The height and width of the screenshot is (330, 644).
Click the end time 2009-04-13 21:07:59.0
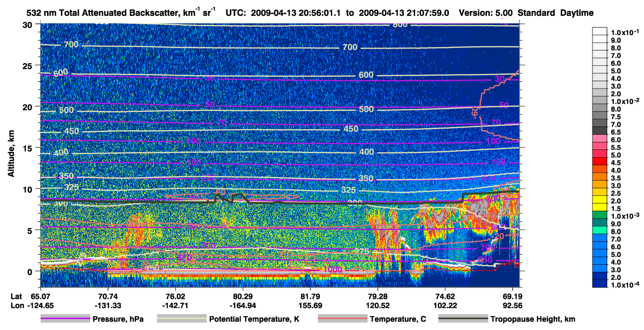403,13
